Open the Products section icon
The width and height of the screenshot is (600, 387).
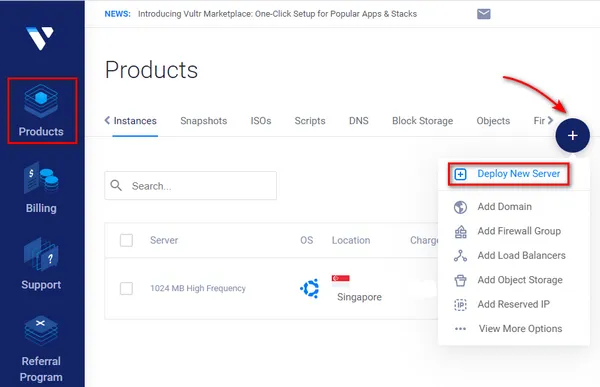41,101
